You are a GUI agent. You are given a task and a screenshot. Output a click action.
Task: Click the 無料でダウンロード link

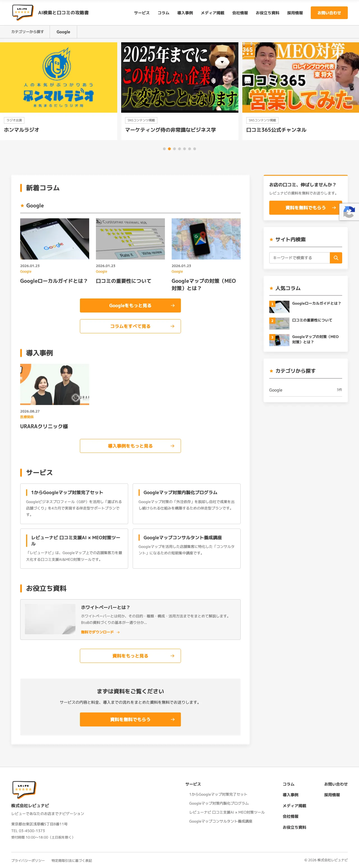tap(100, 632)
